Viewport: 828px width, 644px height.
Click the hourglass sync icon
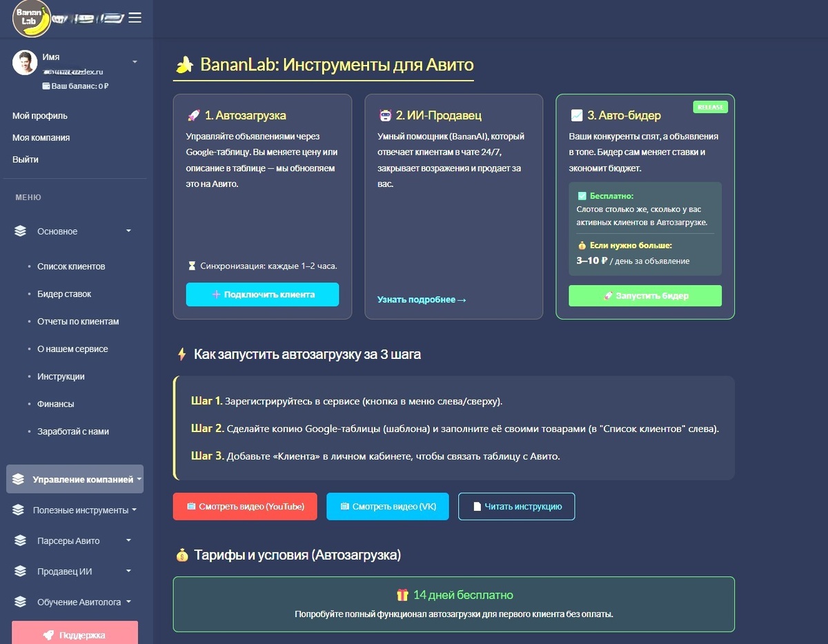click(x=192, y=266)
